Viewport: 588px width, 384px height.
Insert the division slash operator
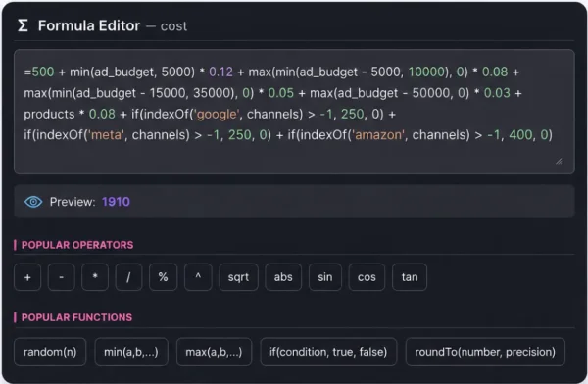128,277
